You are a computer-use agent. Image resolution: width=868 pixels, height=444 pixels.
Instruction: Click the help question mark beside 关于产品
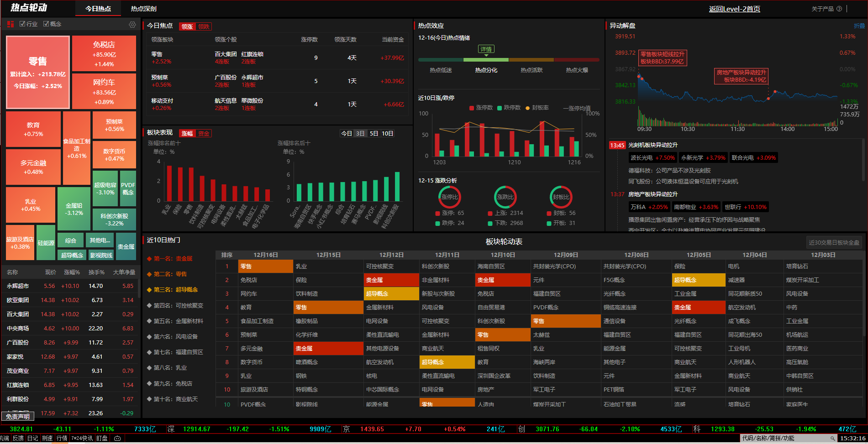pos(839,9)
